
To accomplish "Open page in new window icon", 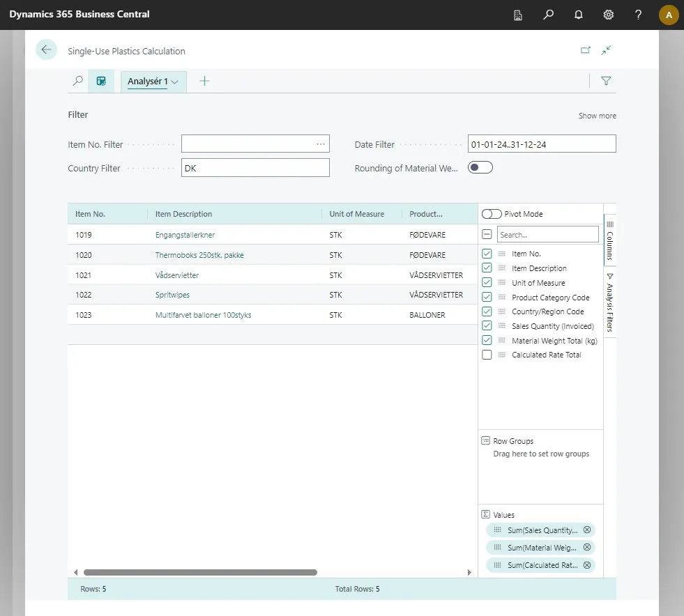I will pos(586,50).
